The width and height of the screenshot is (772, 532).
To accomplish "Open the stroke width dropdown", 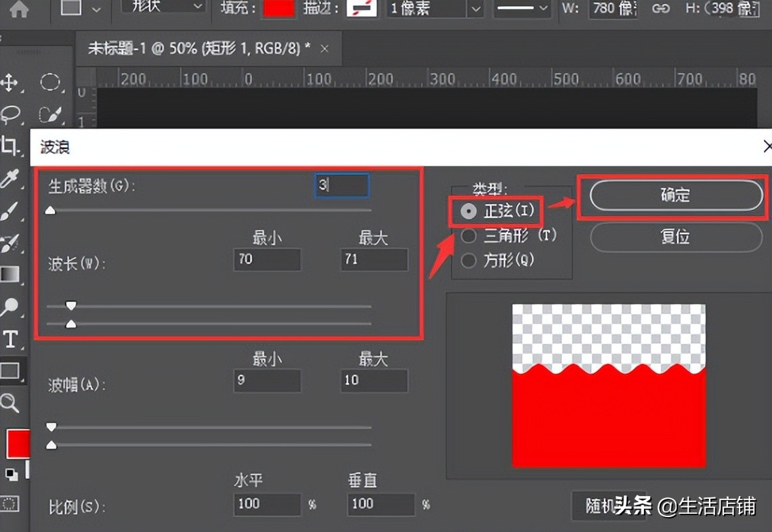I will point(474,9).
